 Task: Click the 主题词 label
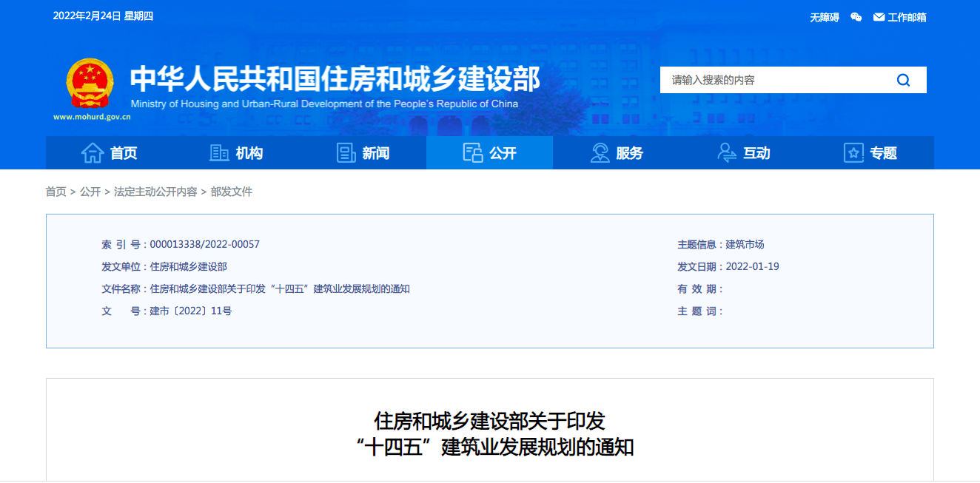tap(700, 311)
